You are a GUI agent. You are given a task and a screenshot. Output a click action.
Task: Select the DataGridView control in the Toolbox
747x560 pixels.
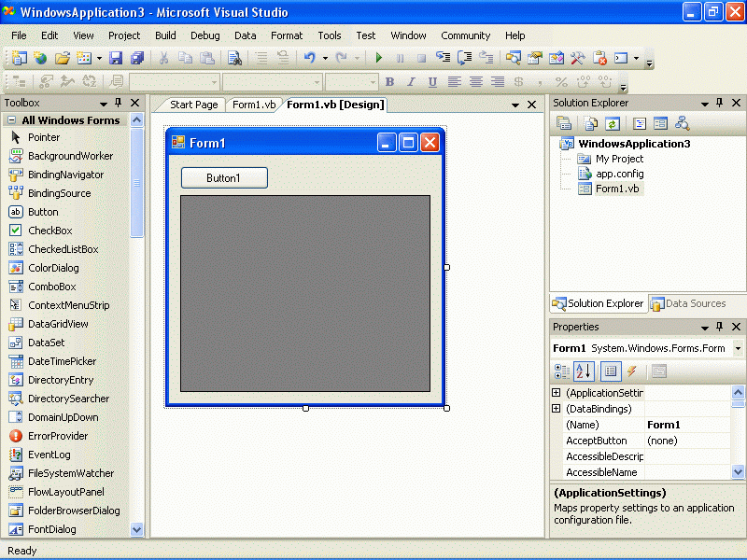click(x=58, y=324)
